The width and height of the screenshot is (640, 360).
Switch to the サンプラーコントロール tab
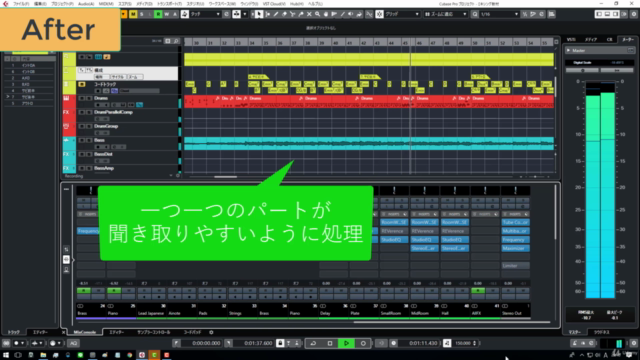pyautogui.click(x=153, y=332)
